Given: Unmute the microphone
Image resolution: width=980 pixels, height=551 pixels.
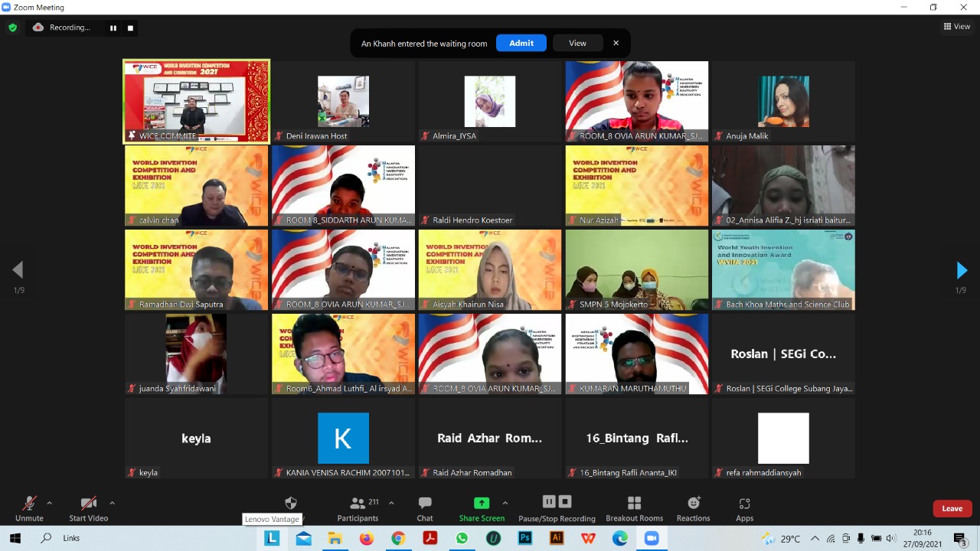Looking at the screenshot, I should [29, 508].
